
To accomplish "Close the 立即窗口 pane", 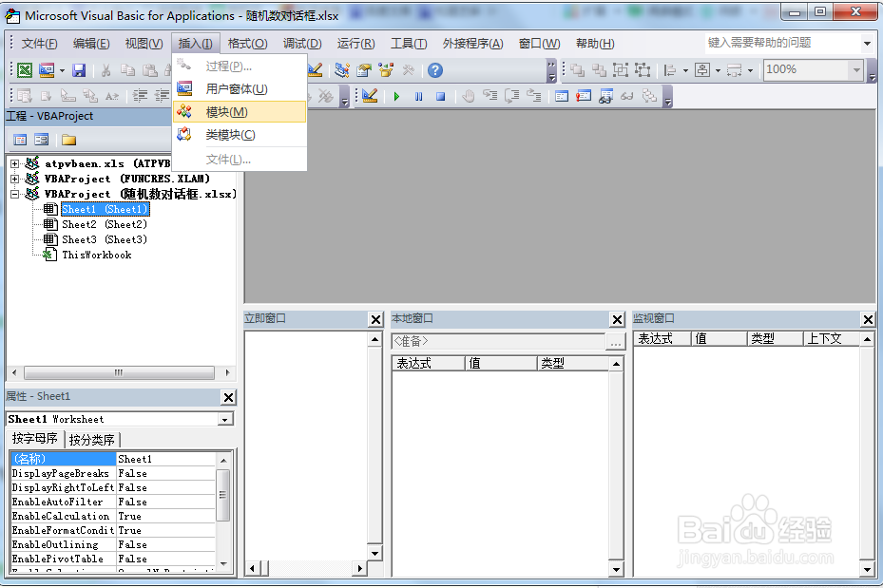I will [375, 319].
